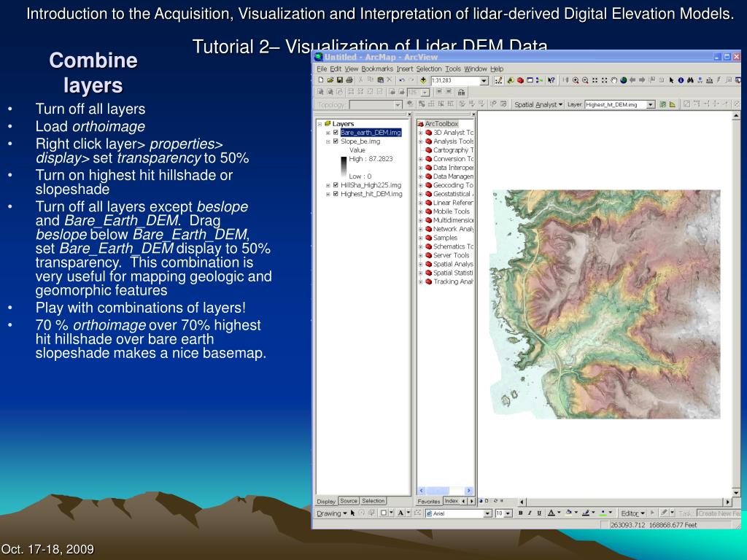Open the Editor Toolbar icon
747x560 pixels.
499,80
